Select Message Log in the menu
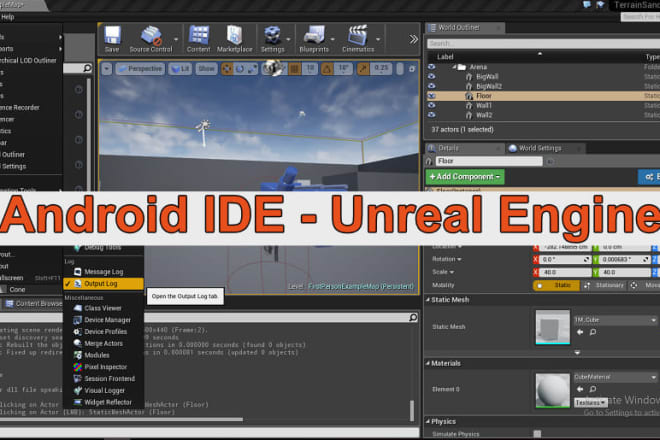The height and width of the screenshot is (440, 660). click(x=104, y=272)
